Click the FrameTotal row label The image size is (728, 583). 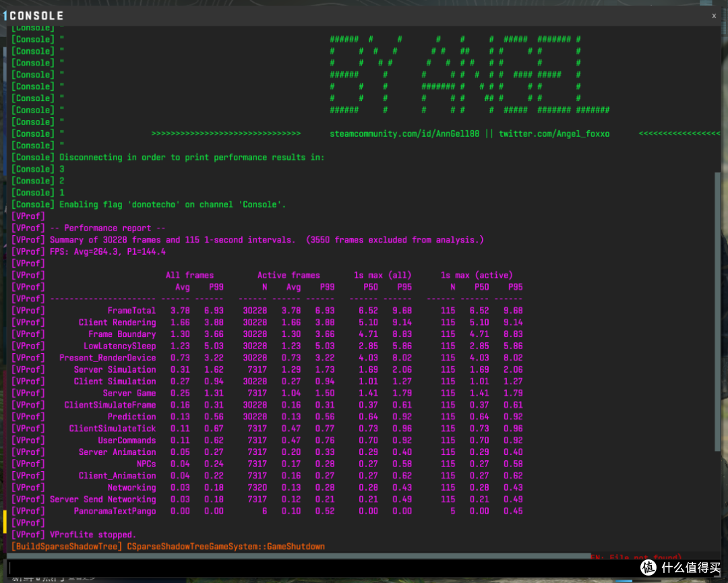(131, 311)
